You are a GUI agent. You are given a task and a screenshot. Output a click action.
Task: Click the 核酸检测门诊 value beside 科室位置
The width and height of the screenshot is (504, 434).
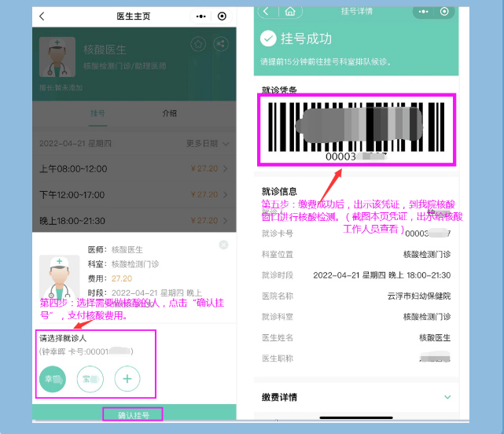427,254
